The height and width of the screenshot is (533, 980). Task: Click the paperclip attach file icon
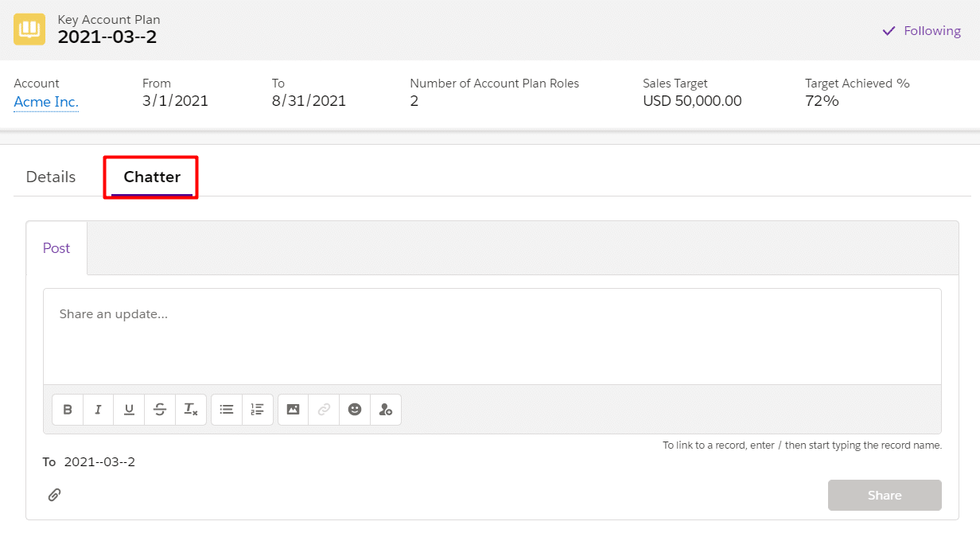point(54,495)
